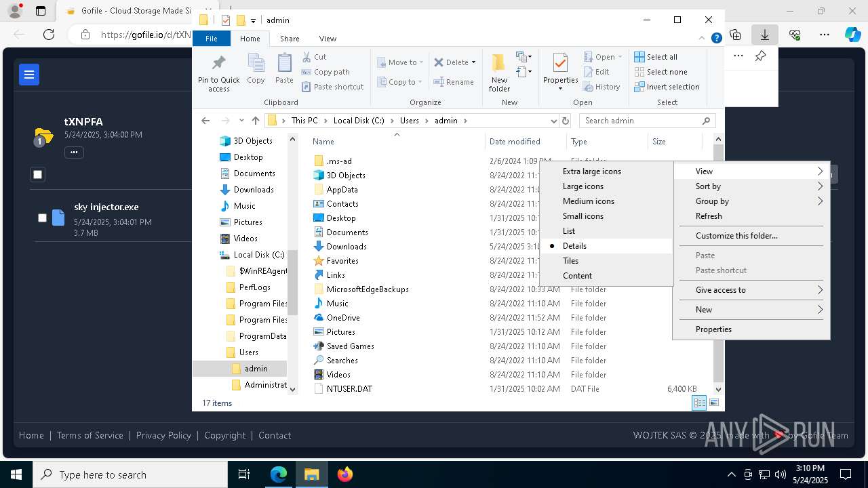Open New submenu in context menu

click(751, 310)
